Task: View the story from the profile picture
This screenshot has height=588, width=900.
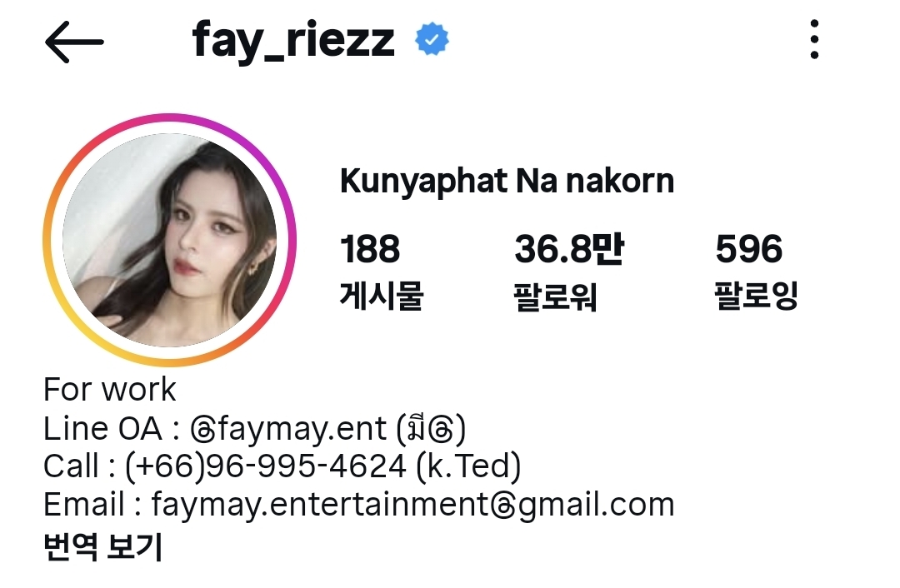Action: pyautogui.click(x=169, y=240)
